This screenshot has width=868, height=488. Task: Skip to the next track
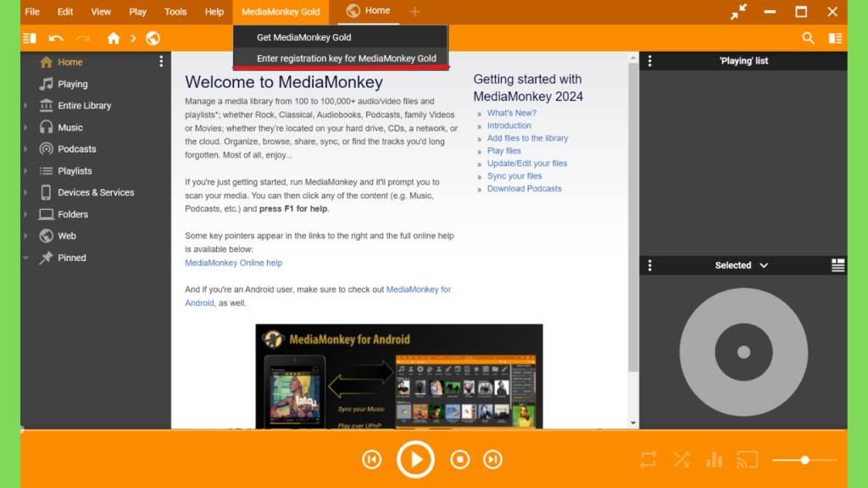pos(492,459)
